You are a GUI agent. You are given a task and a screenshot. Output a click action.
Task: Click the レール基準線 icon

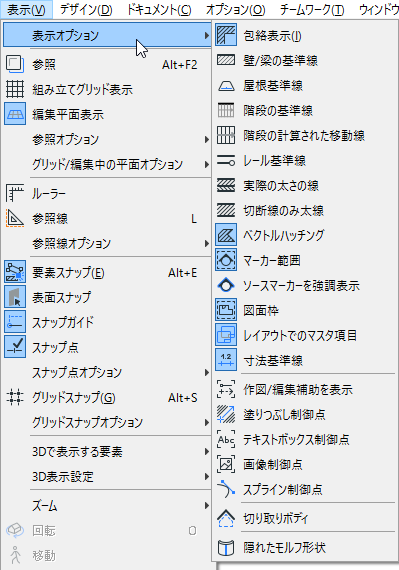click(x=226, y=160)
